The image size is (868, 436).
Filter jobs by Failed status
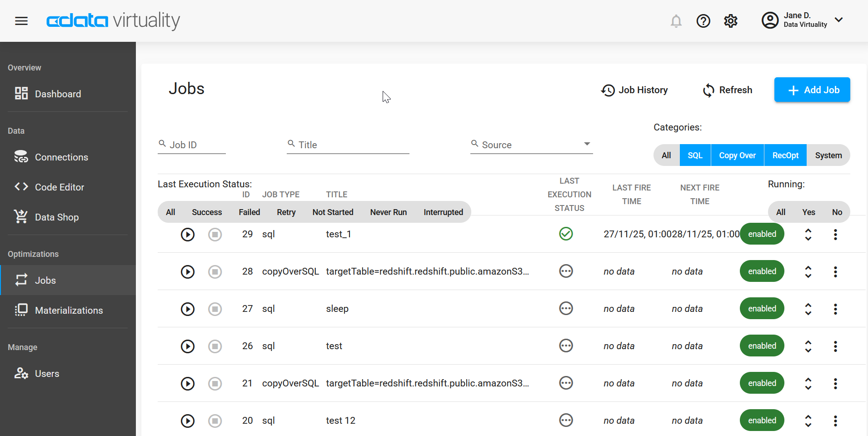click(x=249, y=212)
